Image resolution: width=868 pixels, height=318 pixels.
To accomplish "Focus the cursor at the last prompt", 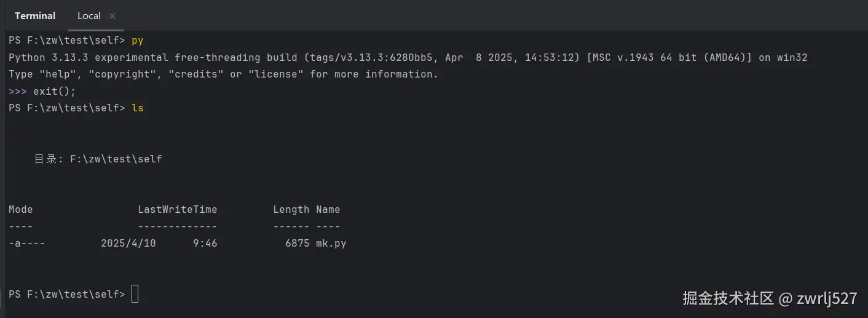I will click(x=135, y=294).
